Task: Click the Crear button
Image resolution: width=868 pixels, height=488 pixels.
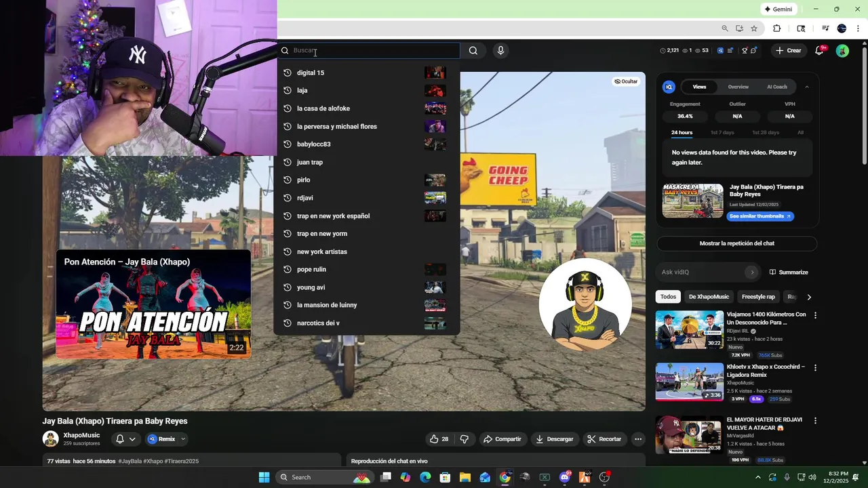Action: [788, 50]
